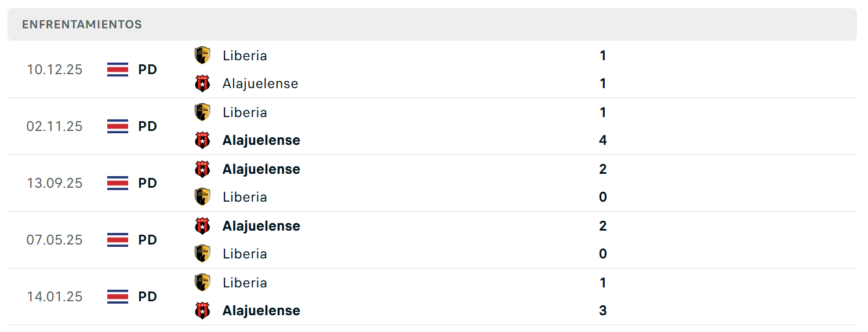The width and height of the screenshot is (868, 332).
Task: Click Alajuelense crest in 13.09.25 match
Action: [x=202, y=169]
